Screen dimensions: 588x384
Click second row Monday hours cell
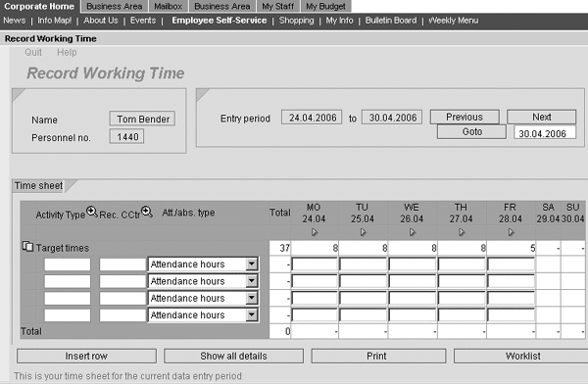click(x=315, y=281)
